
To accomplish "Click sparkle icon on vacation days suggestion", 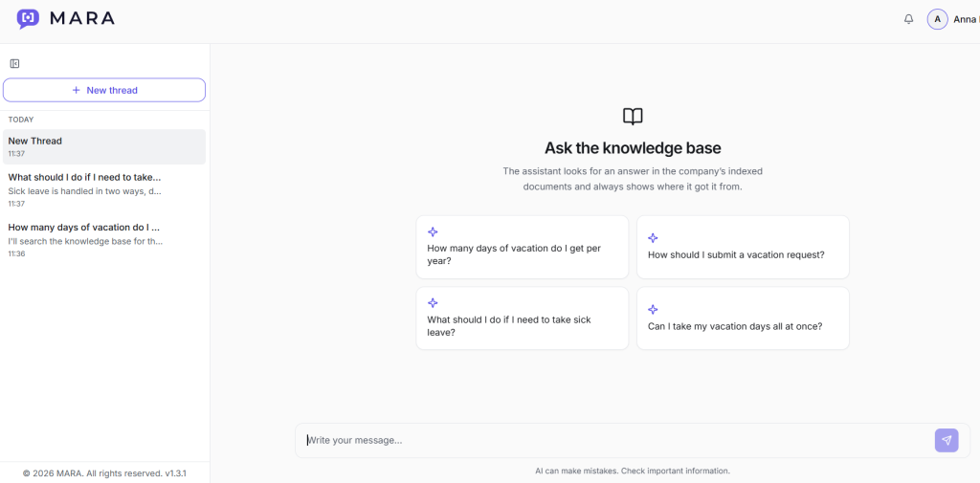I will [x=433, y=232].
